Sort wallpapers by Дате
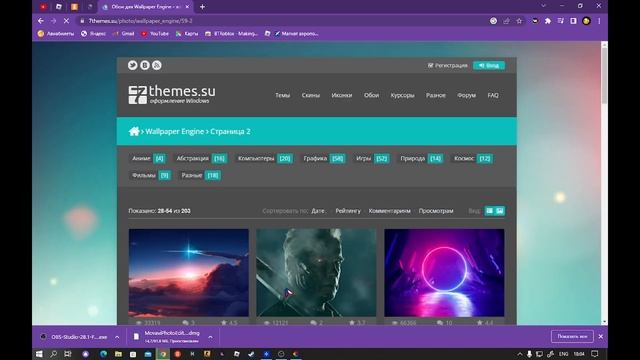Viewport: 640px width, 360px height. pos(318,211)
